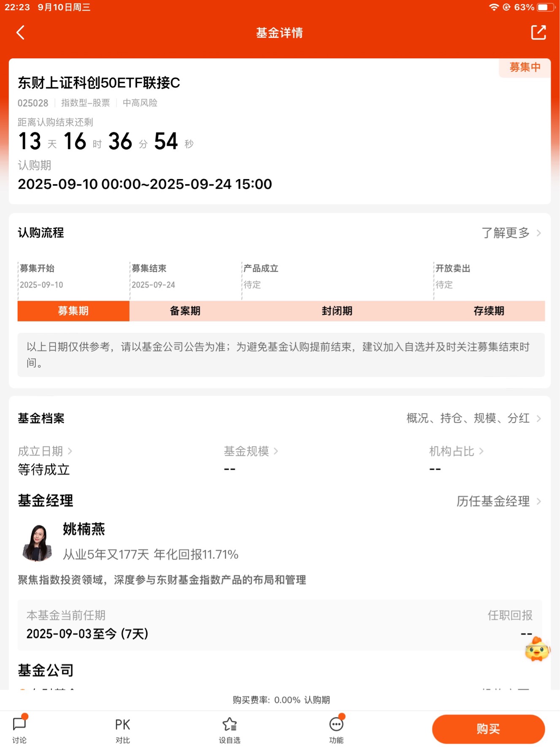Open 了解更多 about subscription process
Screen dimensions: 560x747
click(511, 233)
